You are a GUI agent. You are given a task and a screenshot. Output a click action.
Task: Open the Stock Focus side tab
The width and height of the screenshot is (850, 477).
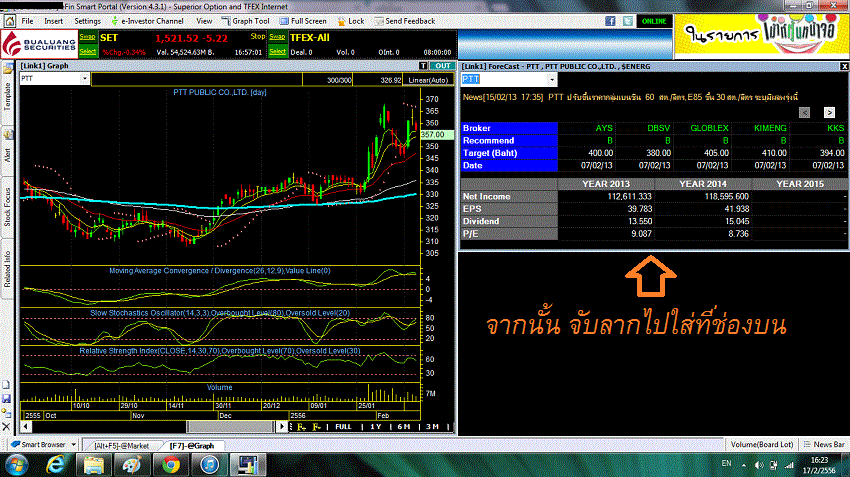point(8,207)
